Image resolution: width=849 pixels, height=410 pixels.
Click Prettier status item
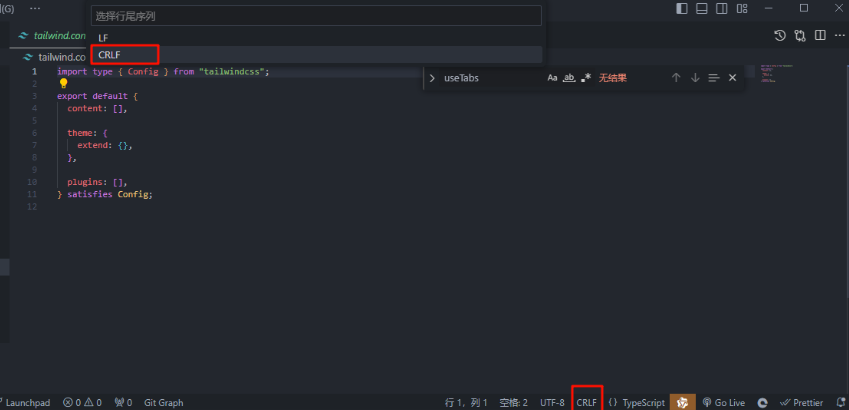[801, 402]
